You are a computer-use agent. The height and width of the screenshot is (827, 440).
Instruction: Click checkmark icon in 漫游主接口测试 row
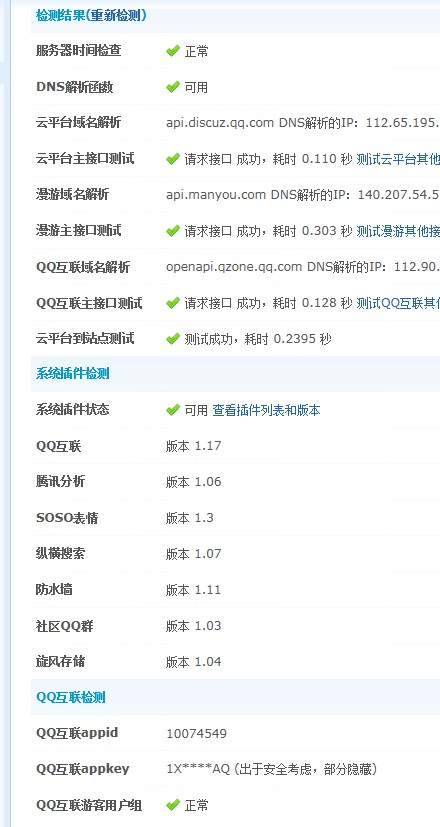pyautogui.click(x=173, y=230)
